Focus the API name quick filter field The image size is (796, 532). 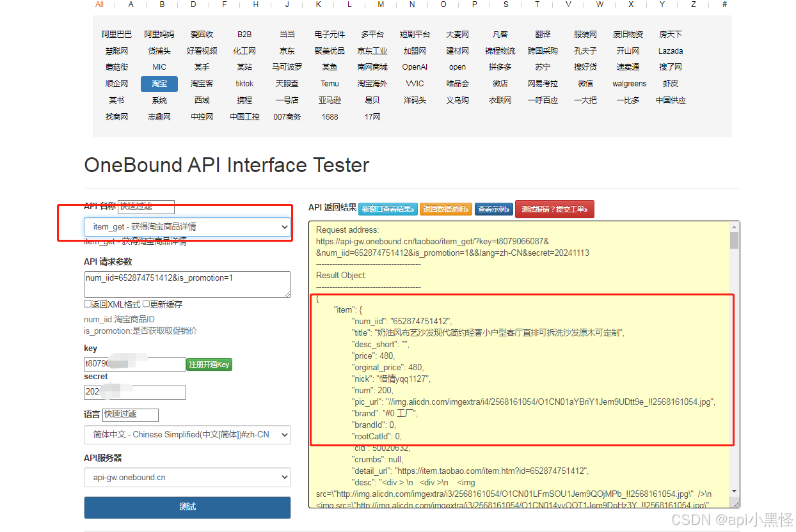click(x=146, y=207)
